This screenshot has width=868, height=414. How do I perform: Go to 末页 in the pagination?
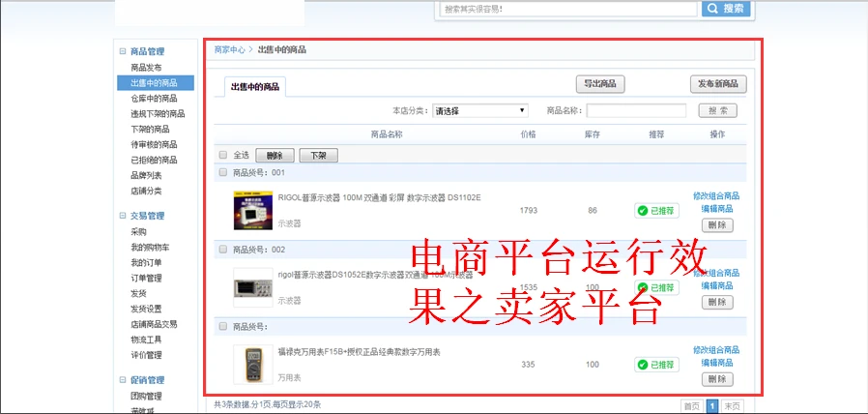pyautogui.click(x=734, y=406)
